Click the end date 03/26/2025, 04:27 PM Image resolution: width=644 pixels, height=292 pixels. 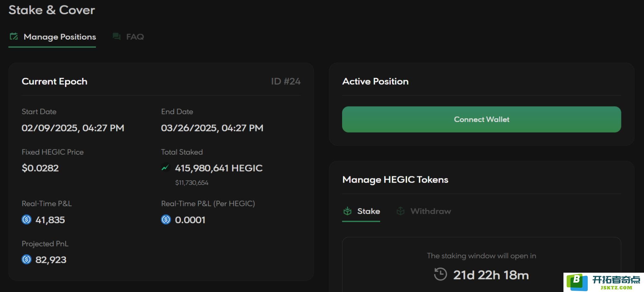tap(212, 128)
